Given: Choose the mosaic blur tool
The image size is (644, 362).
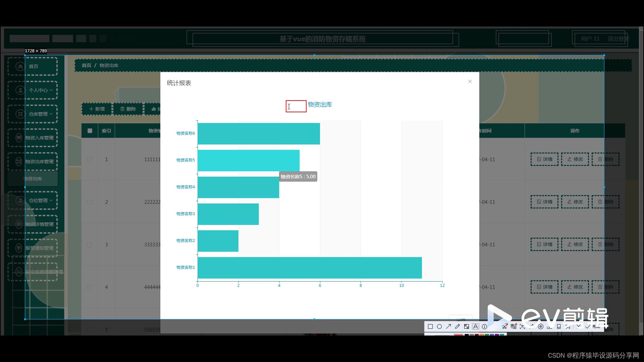Looking at the screenshot, I should click(467, 326).
